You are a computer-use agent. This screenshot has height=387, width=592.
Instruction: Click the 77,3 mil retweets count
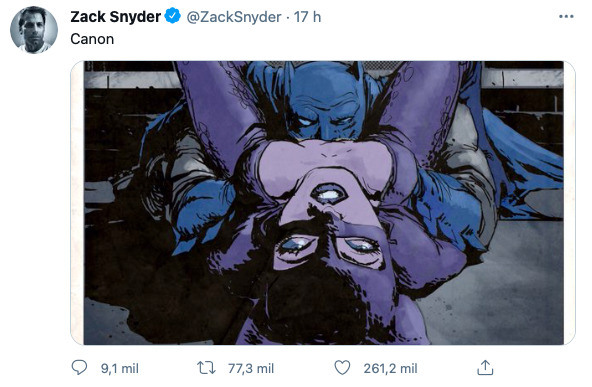click(x=251, y=368)
